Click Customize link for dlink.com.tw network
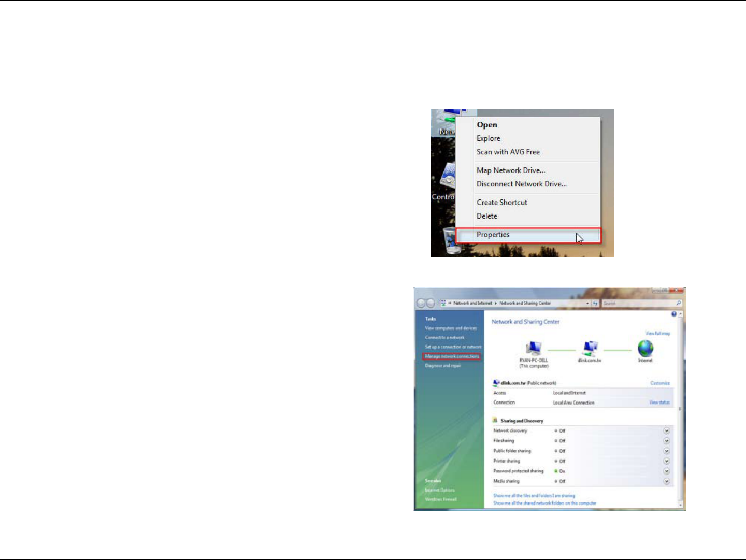The image size is (746, 560). [660, 383]
